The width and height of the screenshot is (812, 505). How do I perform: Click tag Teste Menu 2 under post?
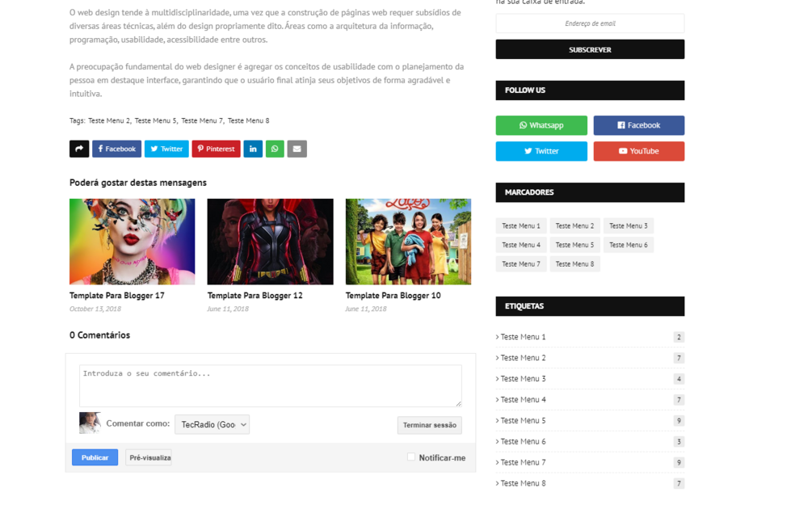coord(109,120)
